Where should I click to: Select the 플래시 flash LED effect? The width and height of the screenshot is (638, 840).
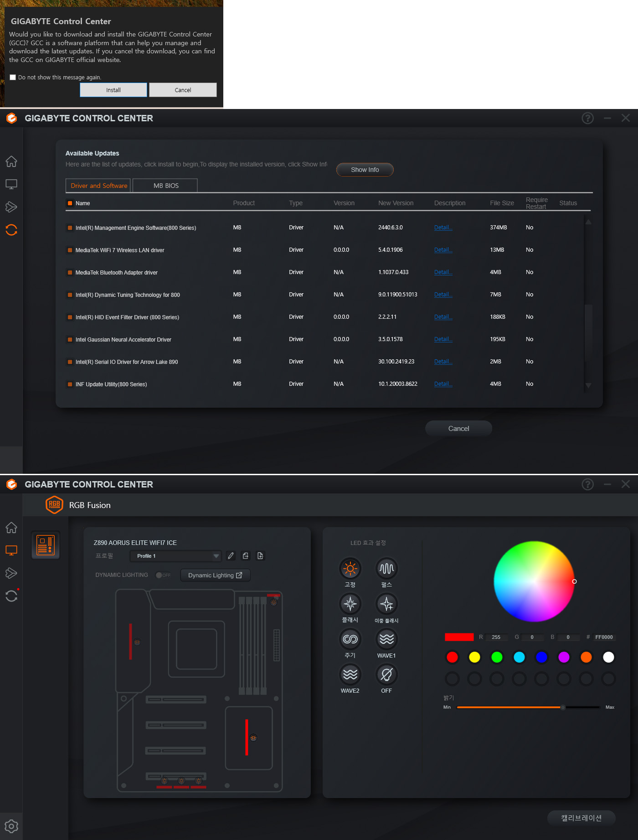tap(350, 604)
